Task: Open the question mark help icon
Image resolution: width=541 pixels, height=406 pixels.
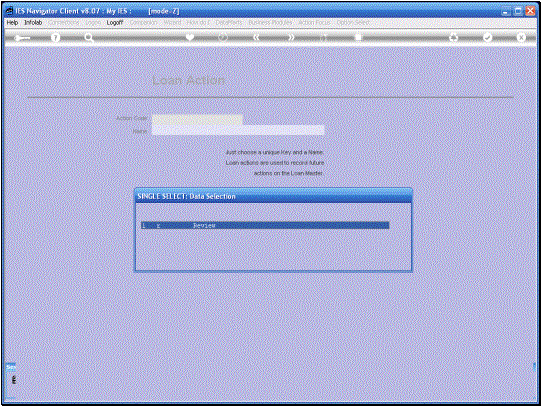Action: pos(55,37)
